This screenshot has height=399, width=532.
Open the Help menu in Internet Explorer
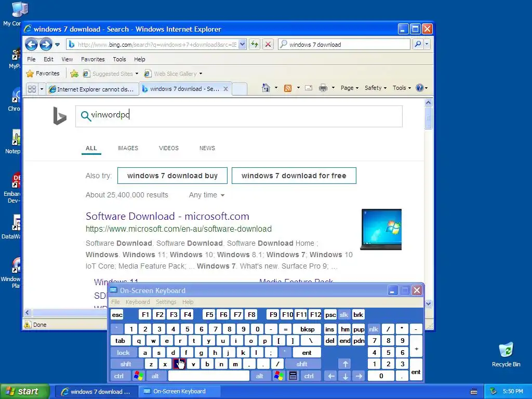click(139, 59)
